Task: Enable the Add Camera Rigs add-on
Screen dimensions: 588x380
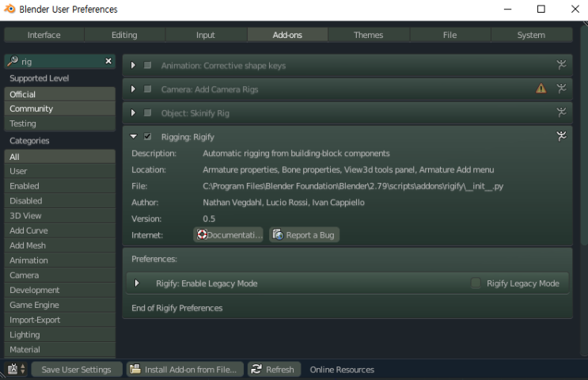Action: (147, 89)
